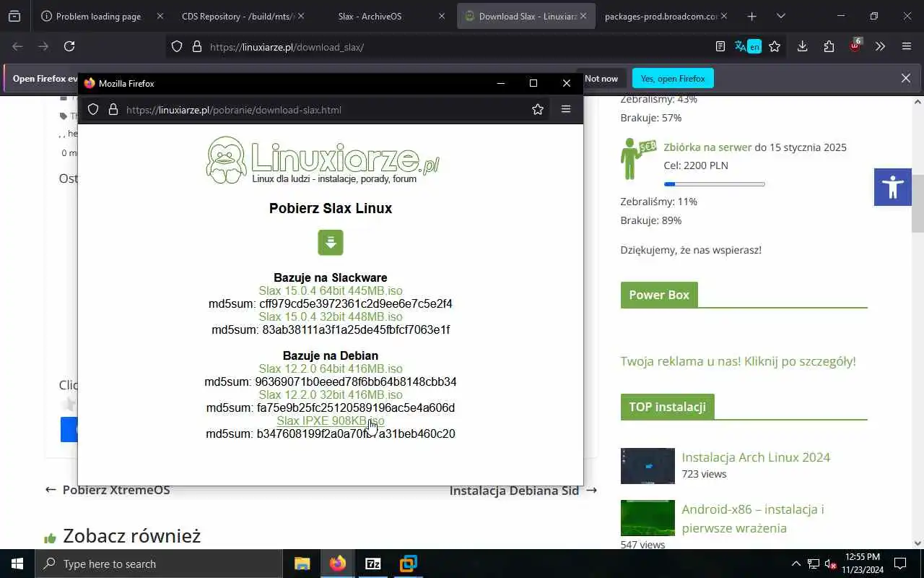Go to previous post Pobierz XtremeOS
Viewport: 924px width, 578px height.
point(108,490)
